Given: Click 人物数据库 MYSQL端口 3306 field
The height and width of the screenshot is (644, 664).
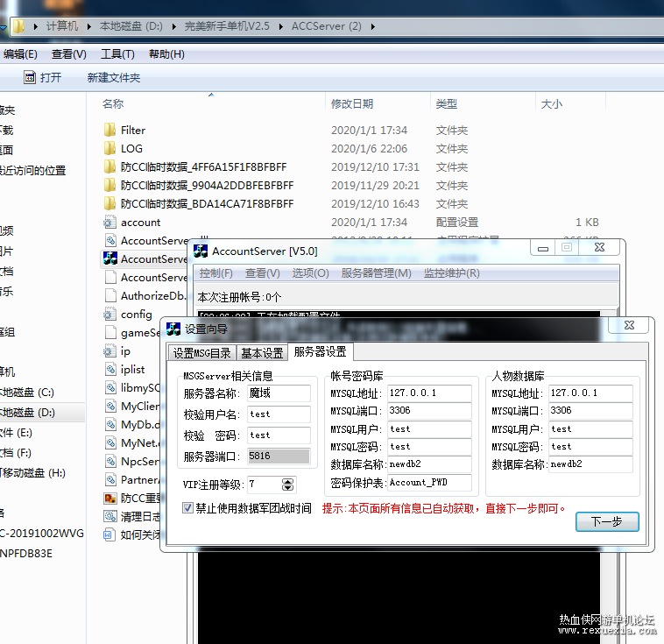Looking at the screenshot, I should pos(590,410).
